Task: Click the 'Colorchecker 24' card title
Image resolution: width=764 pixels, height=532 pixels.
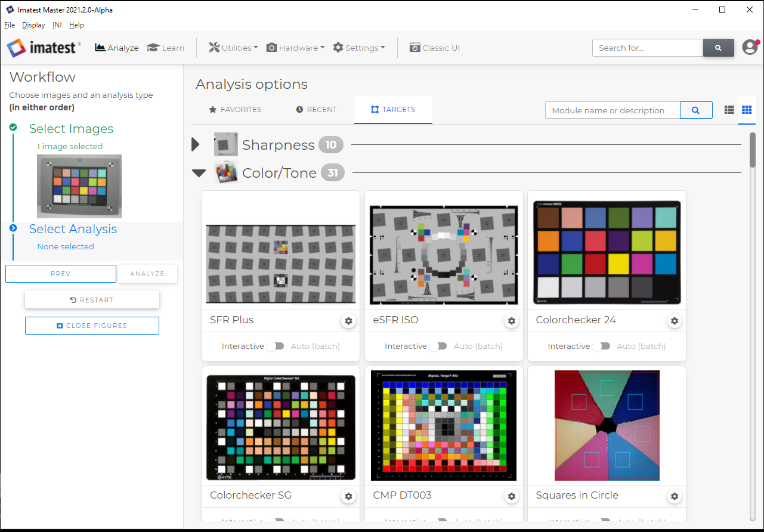Action: pos(576,320)
